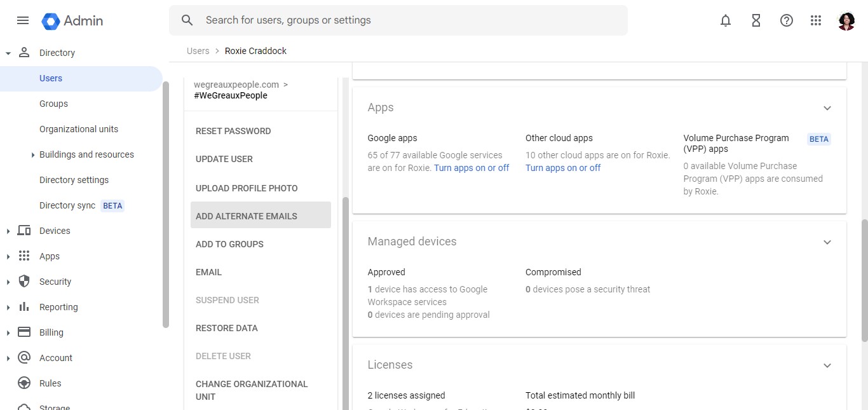The height and width of the screenshot is (410, 868).
Task: Open the hourglass tasks icon
Action: [756, 20]
